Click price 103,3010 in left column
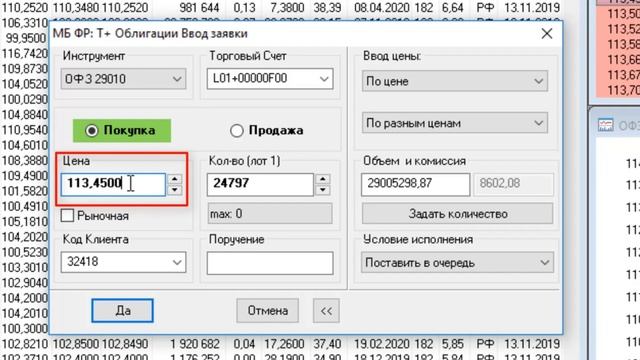The height and width of the screenshot is (360, 640). click(x=24, y=267)
